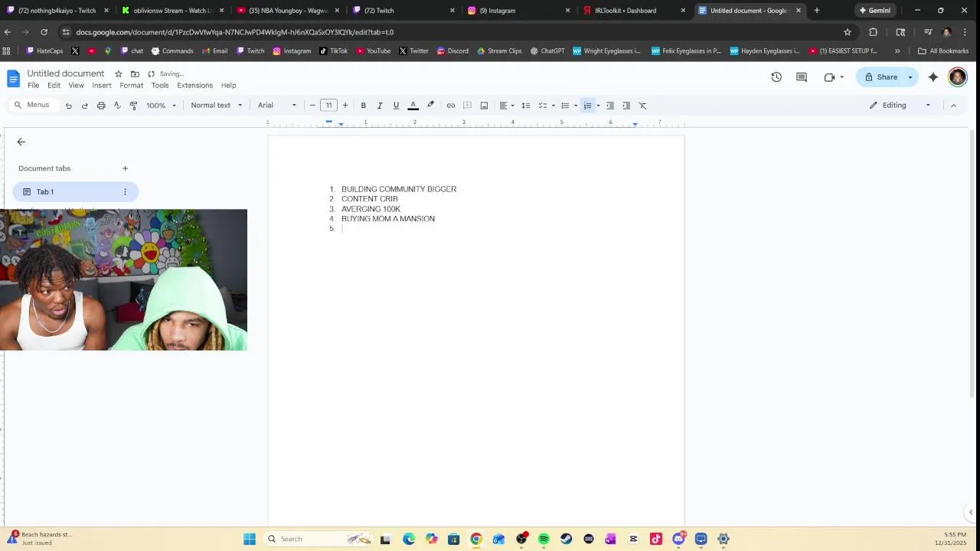The width and height of the screenshot is (980, 551).
Task: Open the Edit menu
Action: (54, 85)
